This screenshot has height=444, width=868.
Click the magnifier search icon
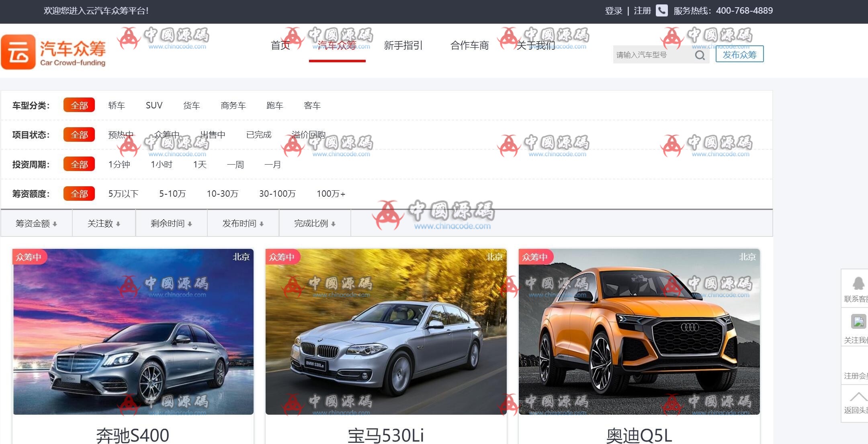700,55
